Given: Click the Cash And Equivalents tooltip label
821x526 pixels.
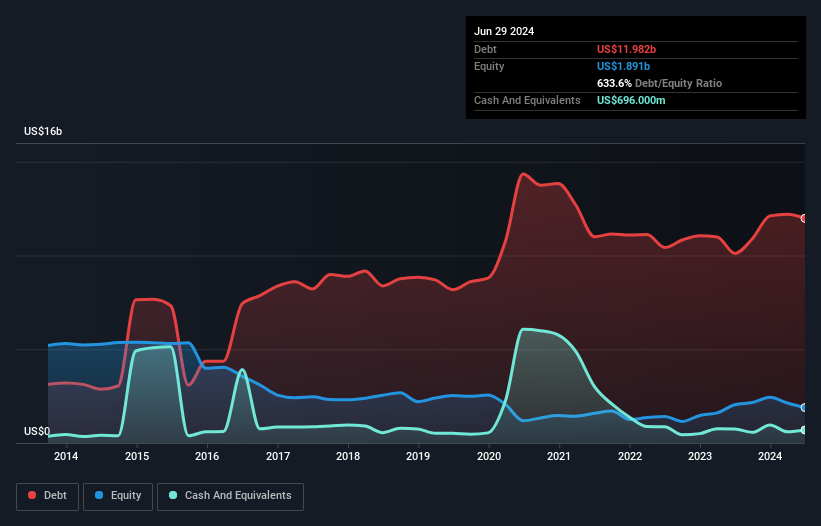Looking at the screenshot, I should pos(527,100).
